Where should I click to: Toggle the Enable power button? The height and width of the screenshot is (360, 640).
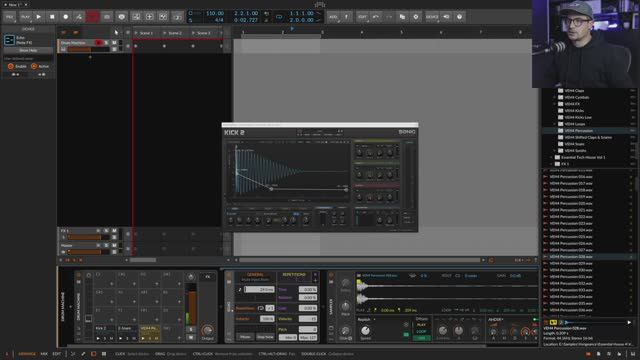coord(11,66)
